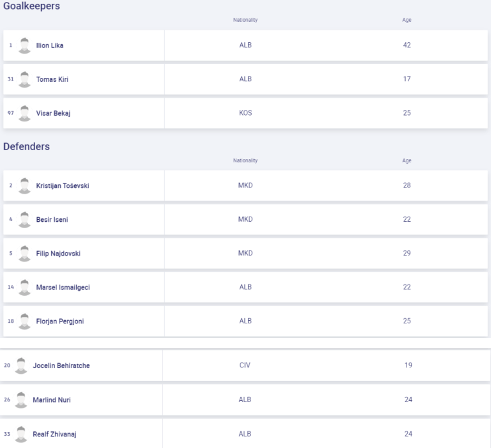Click Kristijan Toševski's avatar icon
Image resolution: width=494 pixels, height=448 pixels.
point(25,185)
